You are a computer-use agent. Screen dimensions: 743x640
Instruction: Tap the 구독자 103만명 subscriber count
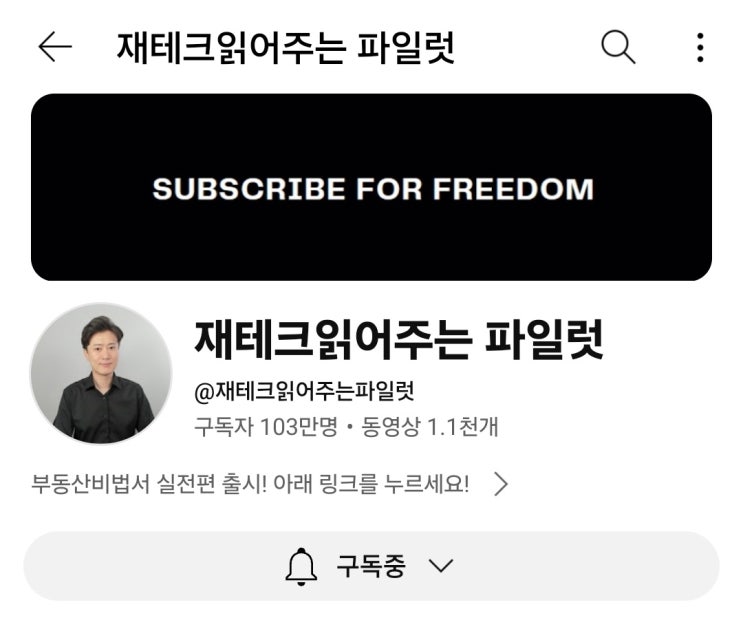pos(266,426)
